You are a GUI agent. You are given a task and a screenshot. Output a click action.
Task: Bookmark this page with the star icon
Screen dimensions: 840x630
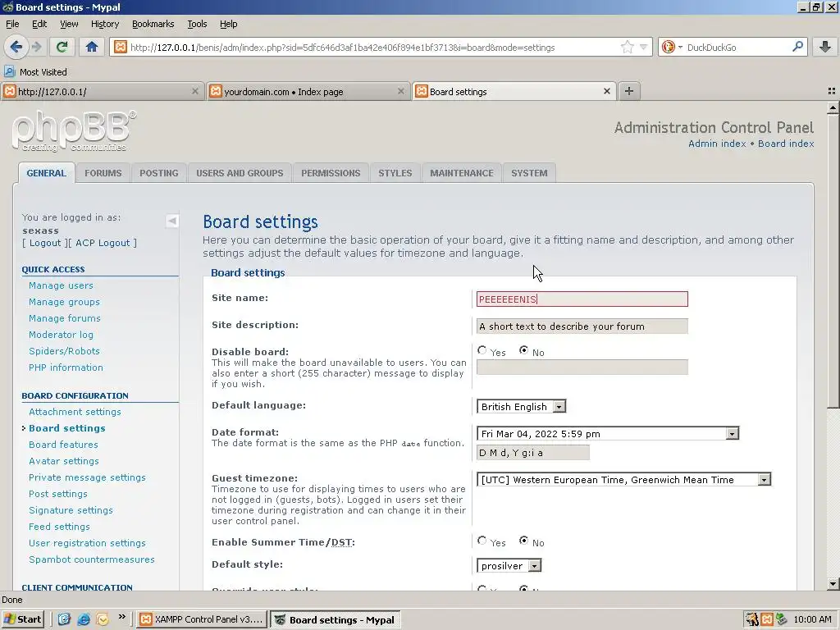[x=627, y=47]
